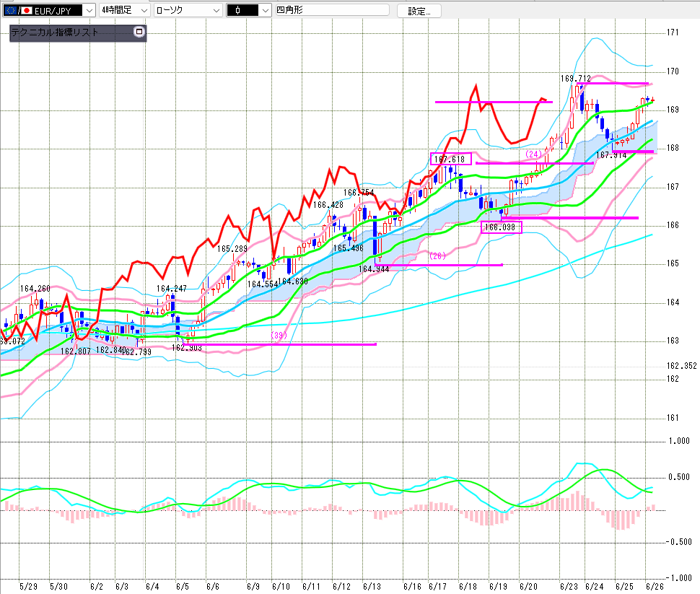Click the 169.712 high price label

[575, 79]
